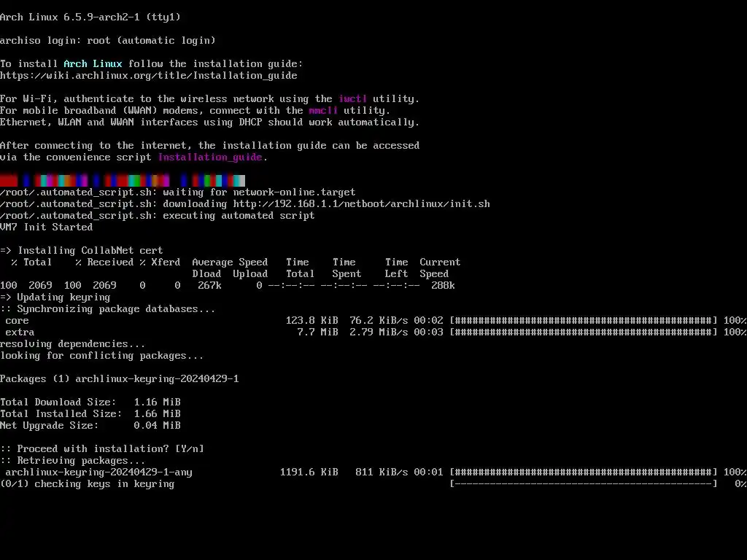
Task: Click the 'archiso login: root' line
Action: pos(108,41)
